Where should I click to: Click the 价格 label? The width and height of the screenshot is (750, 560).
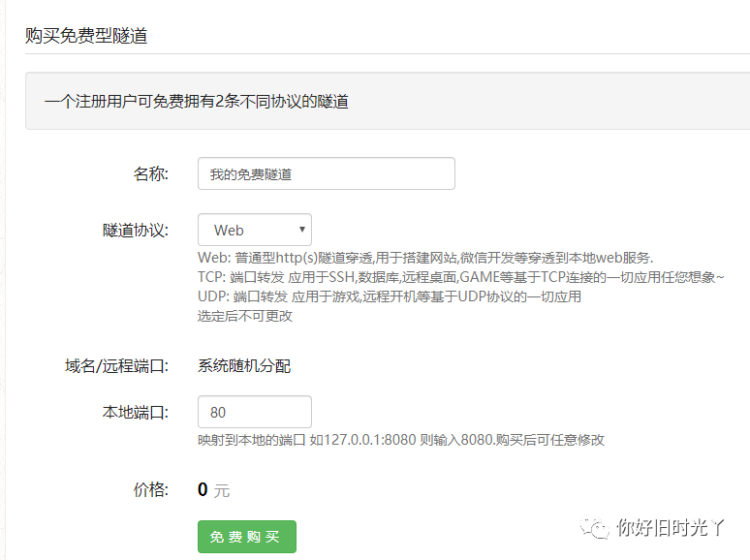click(150, 489)
